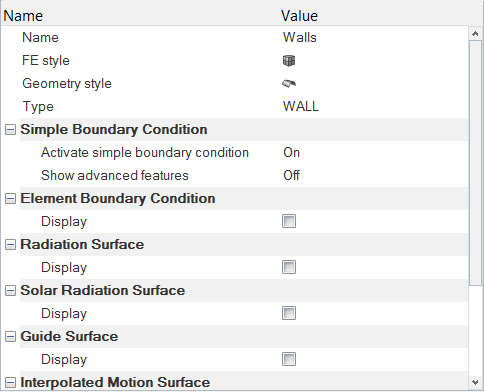Click the scrollbar down arrow

[475, 382]
